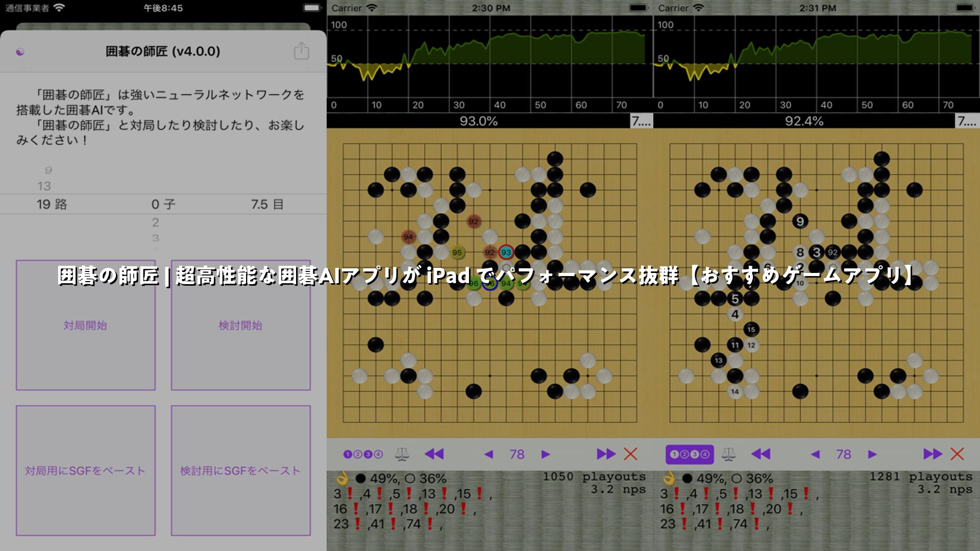Tap move number 78 in right toolbar
The height and width of the screenshot is (551, 980).
tap(844, 454)
